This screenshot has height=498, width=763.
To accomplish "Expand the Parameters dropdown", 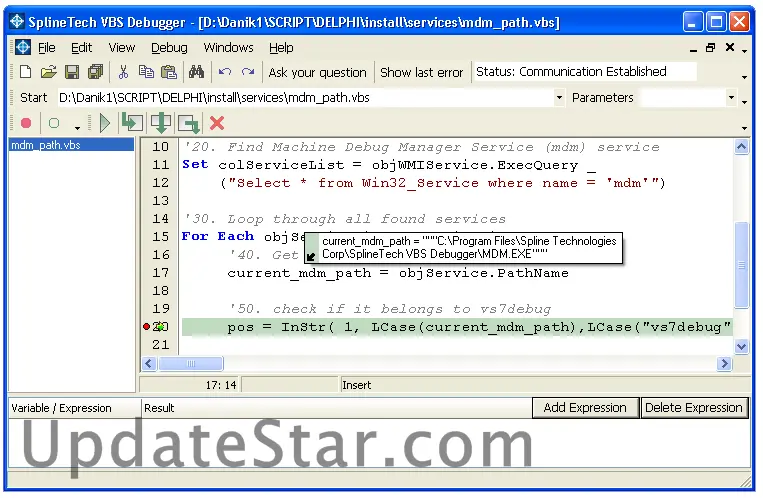I will [731, 98].
